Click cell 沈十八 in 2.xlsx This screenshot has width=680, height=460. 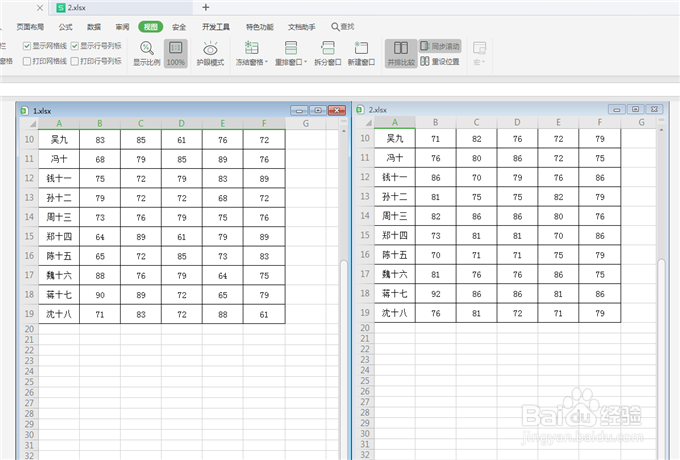pos(395,313)
